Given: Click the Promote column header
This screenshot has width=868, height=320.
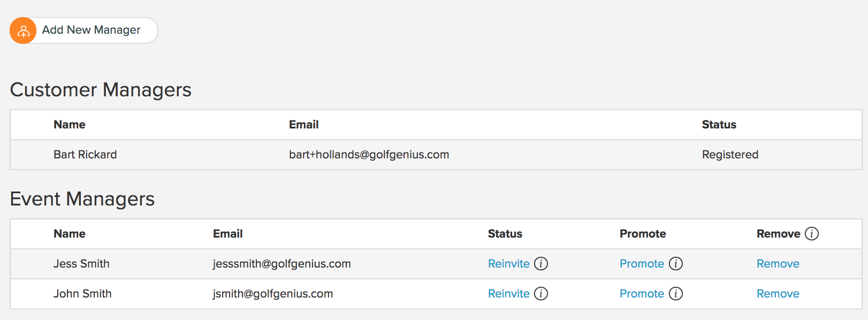Looking at the screenshot, I should tap(643, 234).
